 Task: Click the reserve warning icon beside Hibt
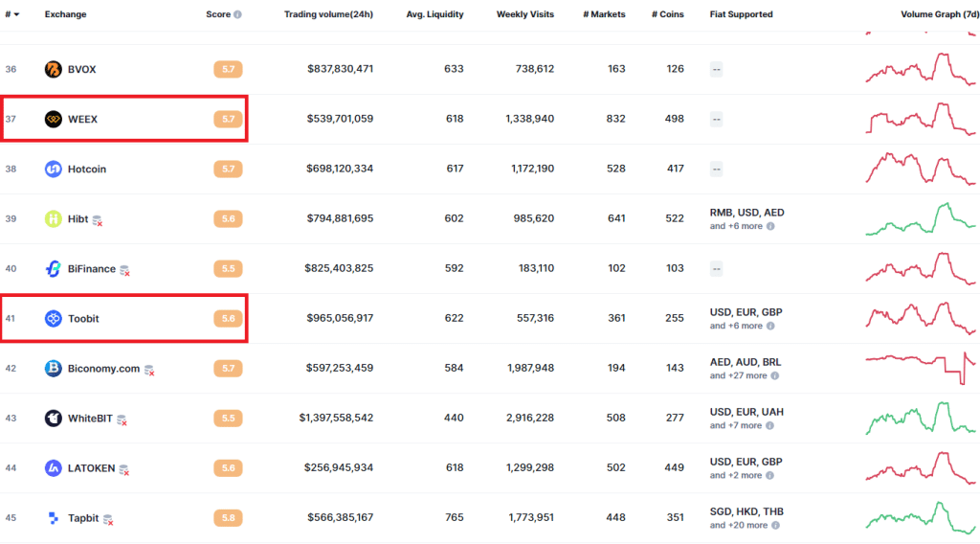(x=98, y=220)
